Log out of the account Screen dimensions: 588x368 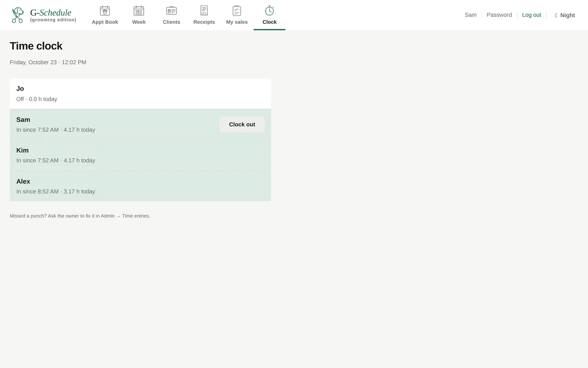click(x=531, y=15)
